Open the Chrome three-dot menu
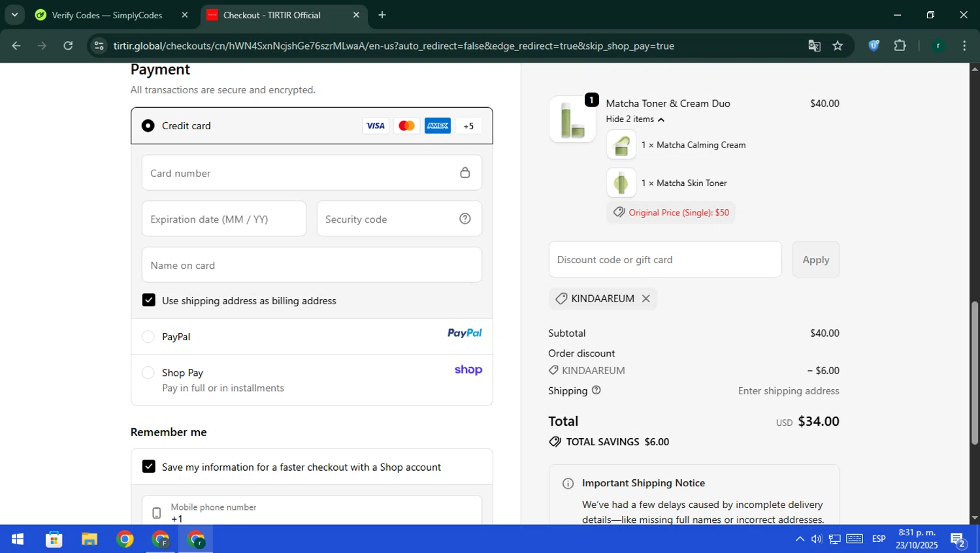980x553 pixels. [964, 46]
